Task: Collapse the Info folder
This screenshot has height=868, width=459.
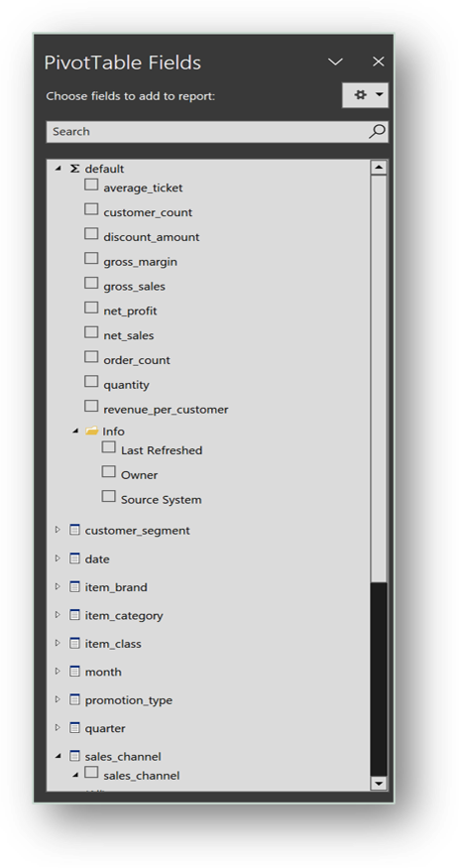Action: pyautogui.click(x=75, y=431)
